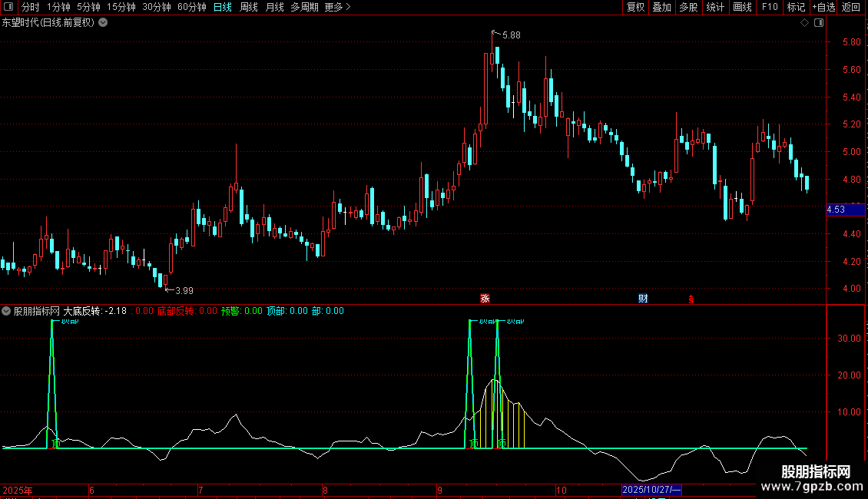The image size is (868, 499).
Task: Click the 涨 limit-up marker
Action: pos(485,298)
